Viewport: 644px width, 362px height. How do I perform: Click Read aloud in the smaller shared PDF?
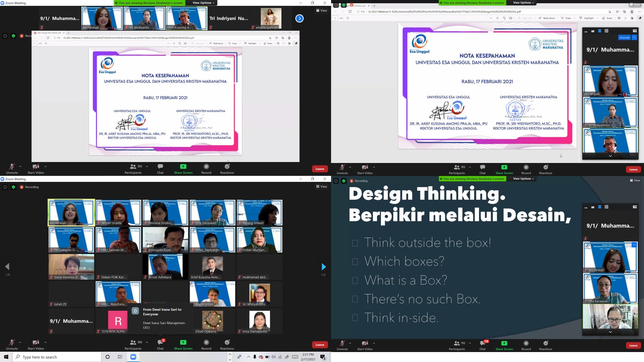coord(216,43)
